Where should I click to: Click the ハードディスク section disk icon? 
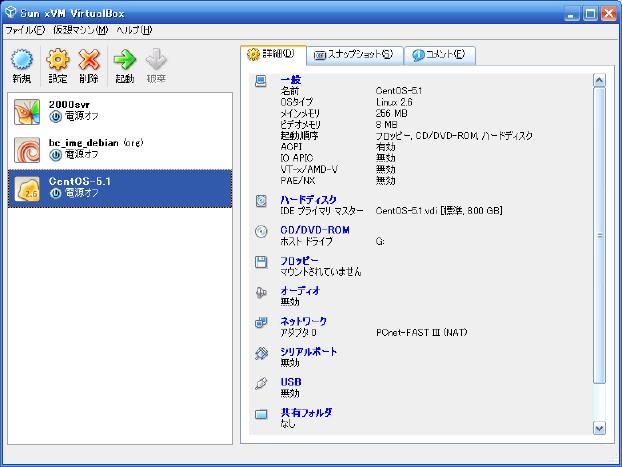pos(261,201)
